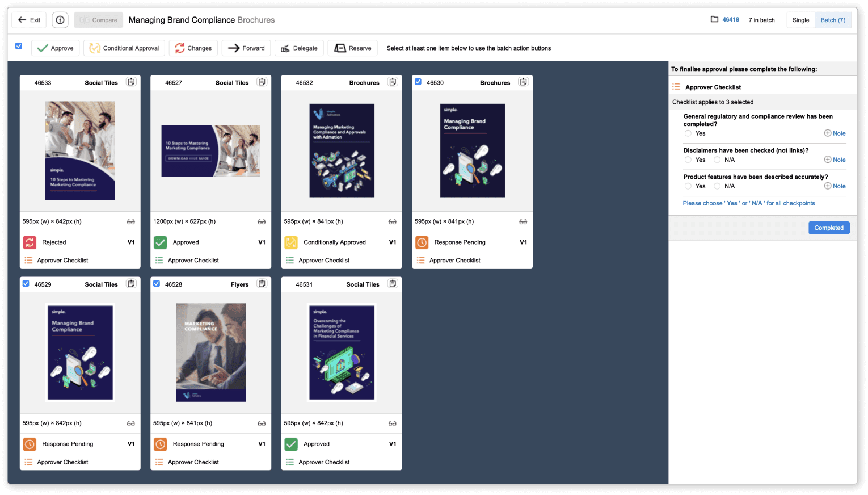The height and width of the screenshot is (495, 868).
Task: Click Response Pending clock icon on 46530
Action: (x=422, y=242)
